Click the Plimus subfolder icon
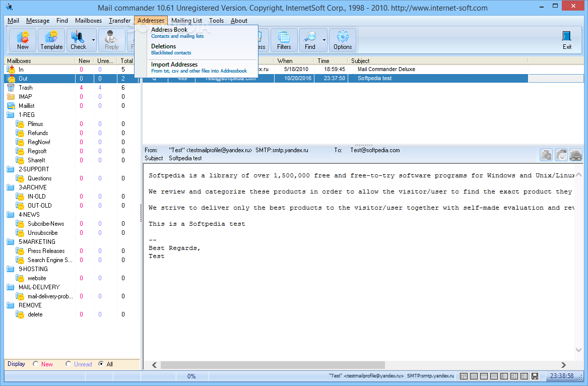The image size is (588, 386). (20, 124)
